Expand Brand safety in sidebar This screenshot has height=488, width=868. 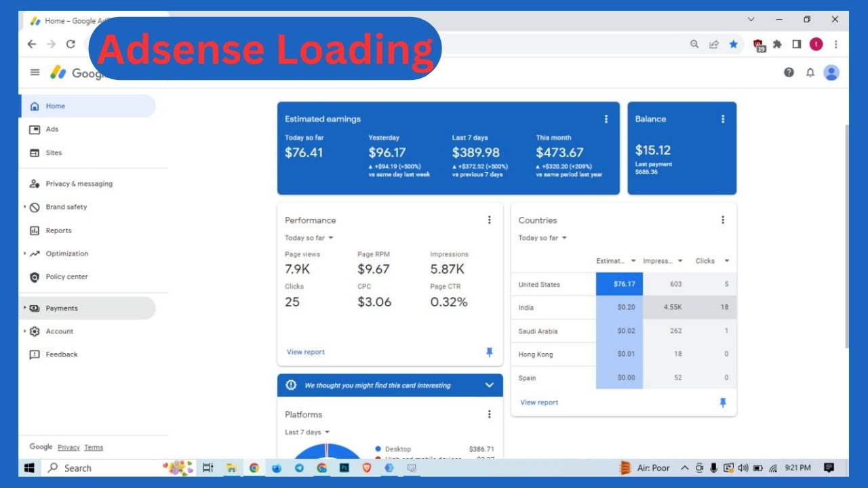(x=25, y=207)
